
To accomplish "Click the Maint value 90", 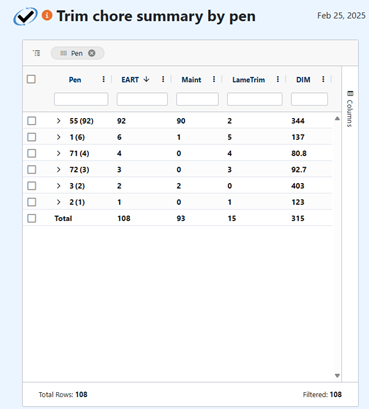I will pyautogui.click(x=181, y=121).
